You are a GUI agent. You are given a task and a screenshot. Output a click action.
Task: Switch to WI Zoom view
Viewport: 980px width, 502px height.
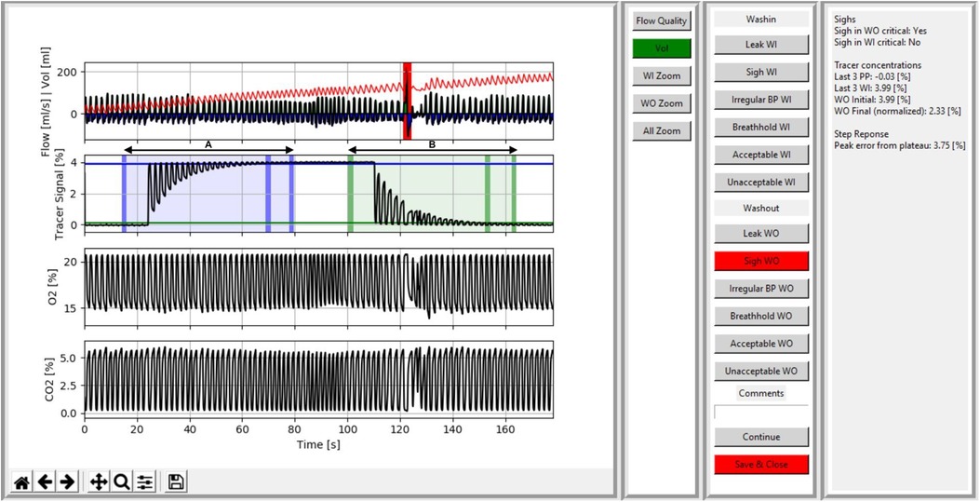(x=662, y=75)
